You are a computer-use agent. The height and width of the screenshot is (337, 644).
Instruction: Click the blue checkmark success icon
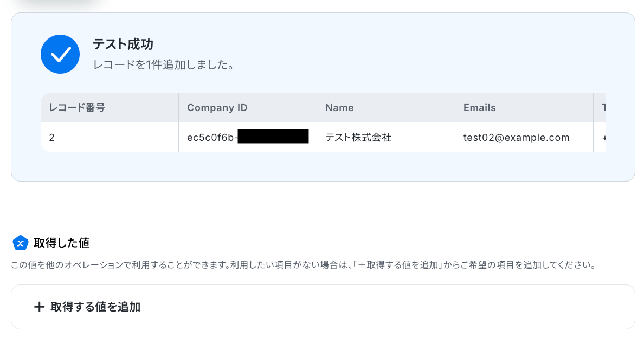(x=60, y=54)
